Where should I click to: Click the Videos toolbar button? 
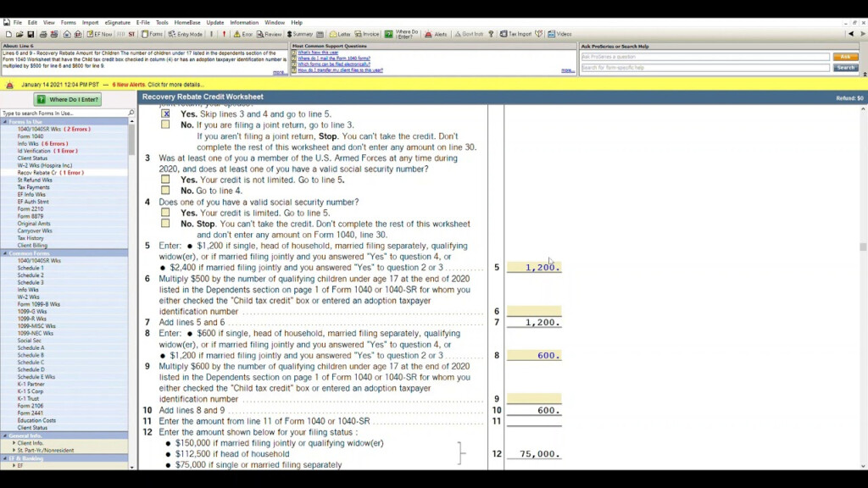pos(559,34)
